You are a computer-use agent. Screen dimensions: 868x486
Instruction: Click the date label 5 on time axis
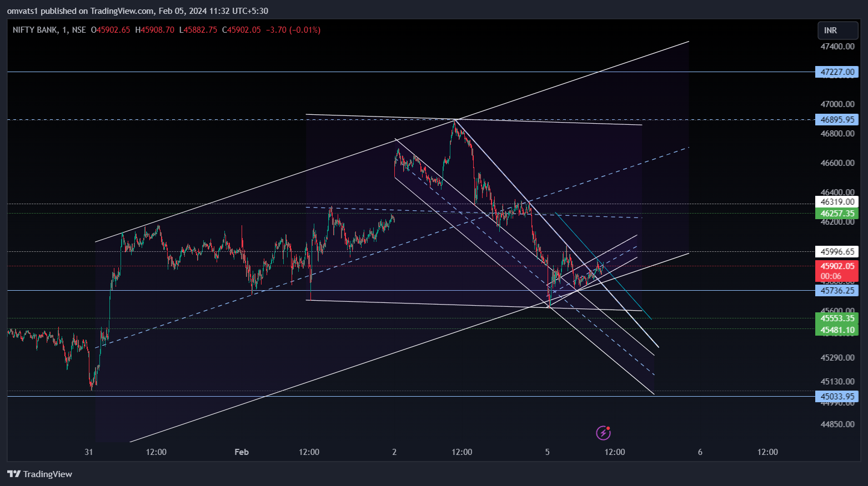tap(547, 452)
